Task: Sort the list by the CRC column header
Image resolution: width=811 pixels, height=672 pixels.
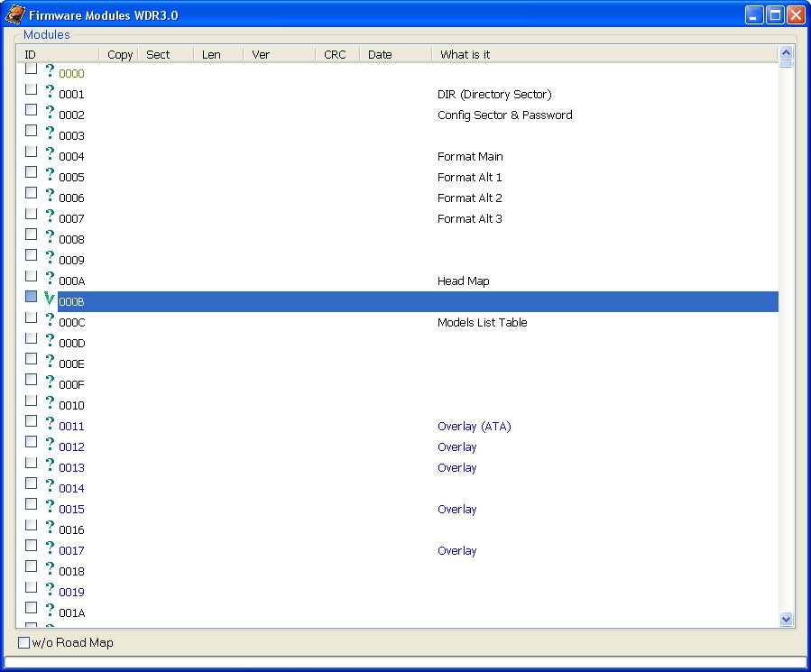Action: [x=337, y=54]
